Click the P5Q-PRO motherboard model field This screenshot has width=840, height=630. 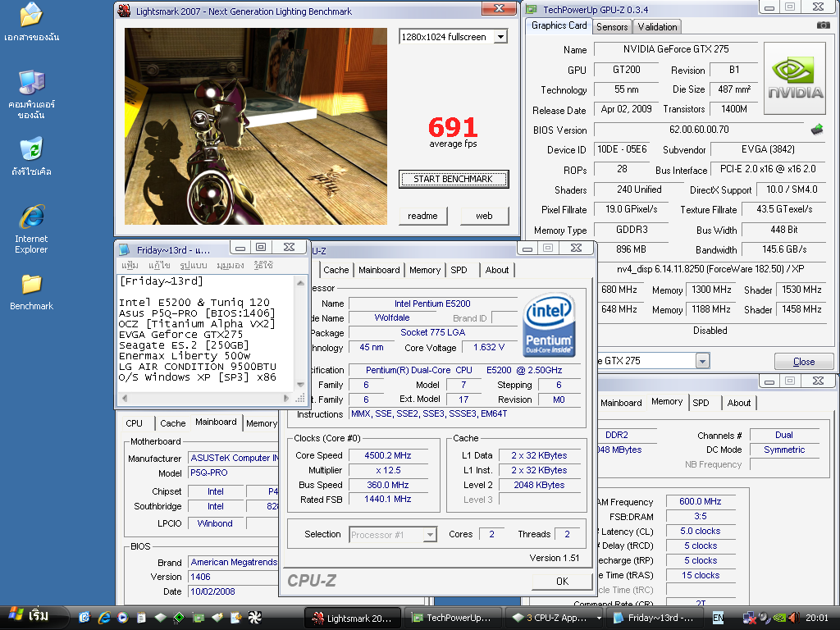[234, 473]
